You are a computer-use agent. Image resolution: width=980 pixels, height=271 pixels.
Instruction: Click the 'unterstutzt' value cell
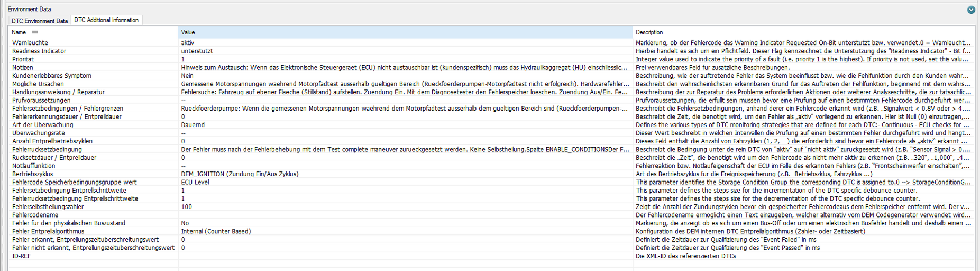point(197,51)
